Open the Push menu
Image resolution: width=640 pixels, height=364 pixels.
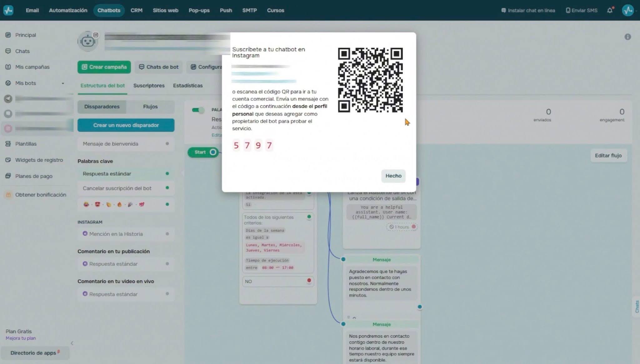226,10
